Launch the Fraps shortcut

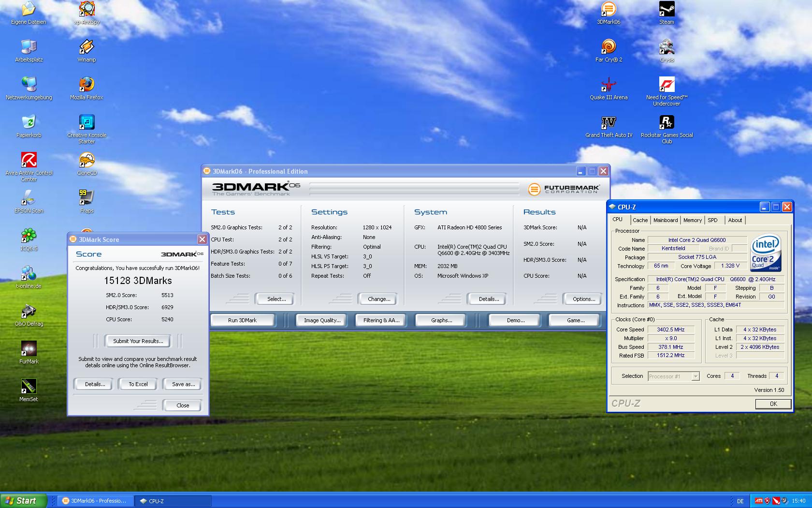[x=87, y=202]
